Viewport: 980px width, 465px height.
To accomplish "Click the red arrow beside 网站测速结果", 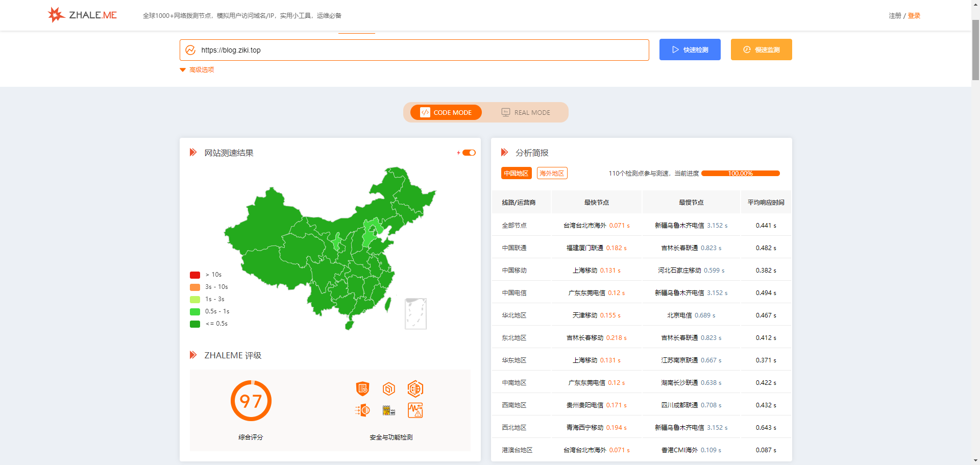I will (193, 153).
